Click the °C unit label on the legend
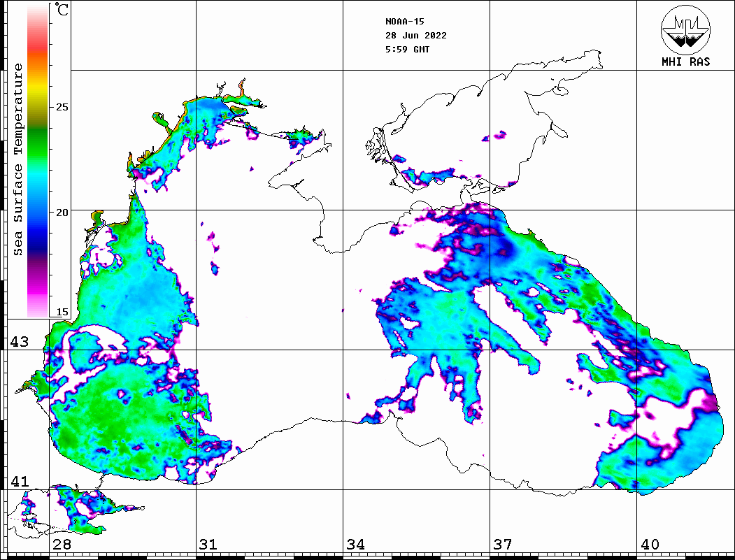This screenshot has height=560, width=735. click(62, 9)
